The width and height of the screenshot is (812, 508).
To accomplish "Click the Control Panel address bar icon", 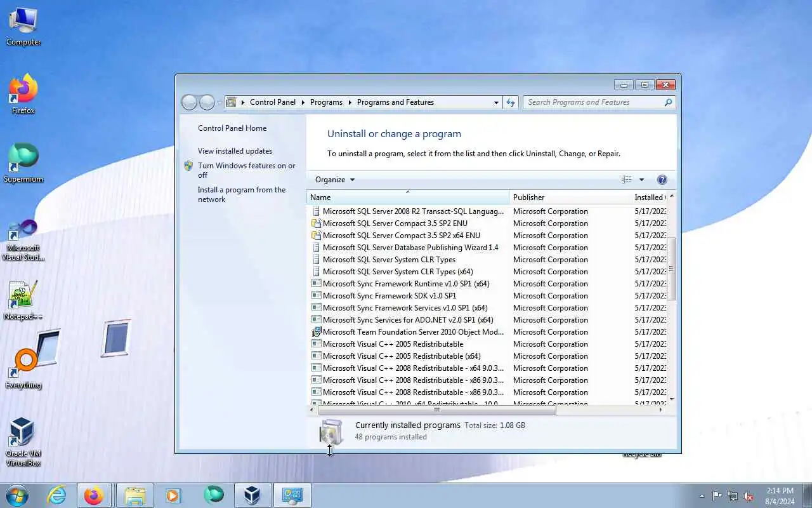I will pos(232,102).
